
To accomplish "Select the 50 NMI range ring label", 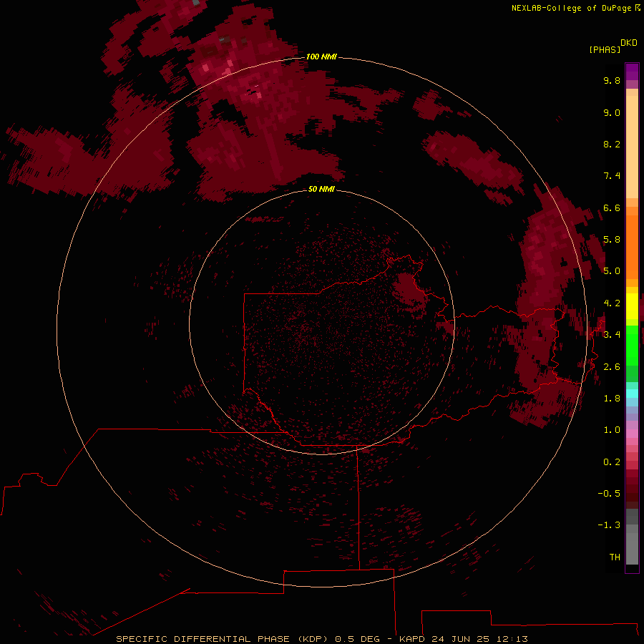I will tap(321, 189).
